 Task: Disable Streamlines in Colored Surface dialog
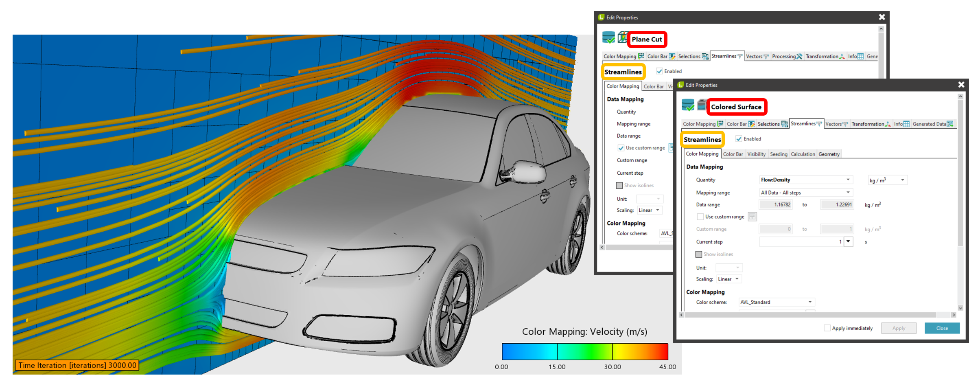click(739, 139)
